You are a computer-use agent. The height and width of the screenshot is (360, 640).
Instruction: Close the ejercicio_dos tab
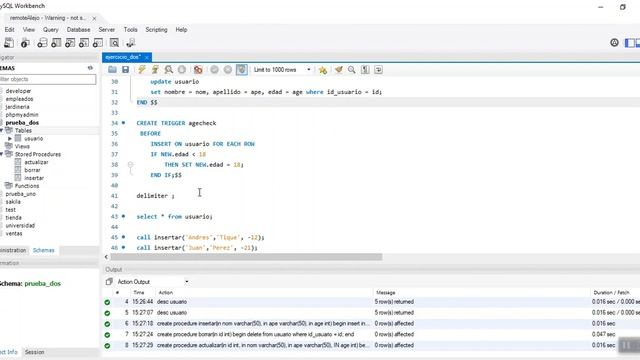click(147, 58)
